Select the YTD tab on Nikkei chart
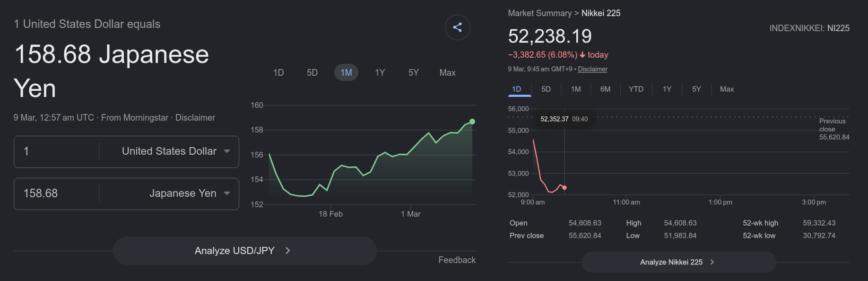868x281 pixels. [x=636, y=89]
